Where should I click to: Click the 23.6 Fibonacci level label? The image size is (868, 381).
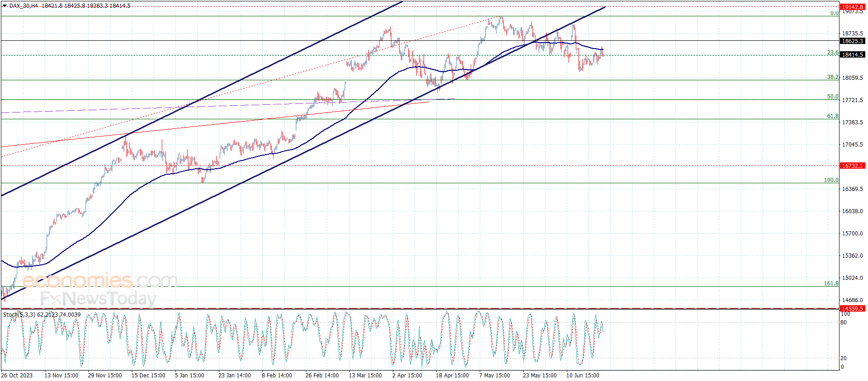pos(832,53)
